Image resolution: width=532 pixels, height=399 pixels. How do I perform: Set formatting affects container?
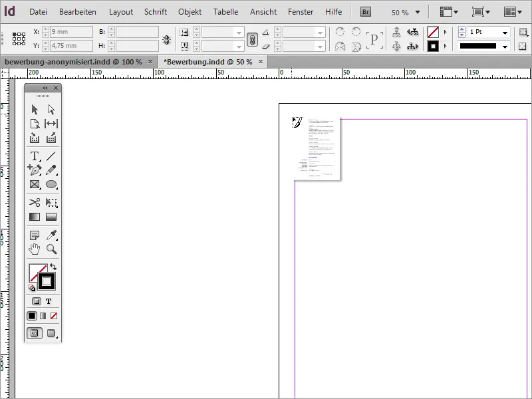37,301
